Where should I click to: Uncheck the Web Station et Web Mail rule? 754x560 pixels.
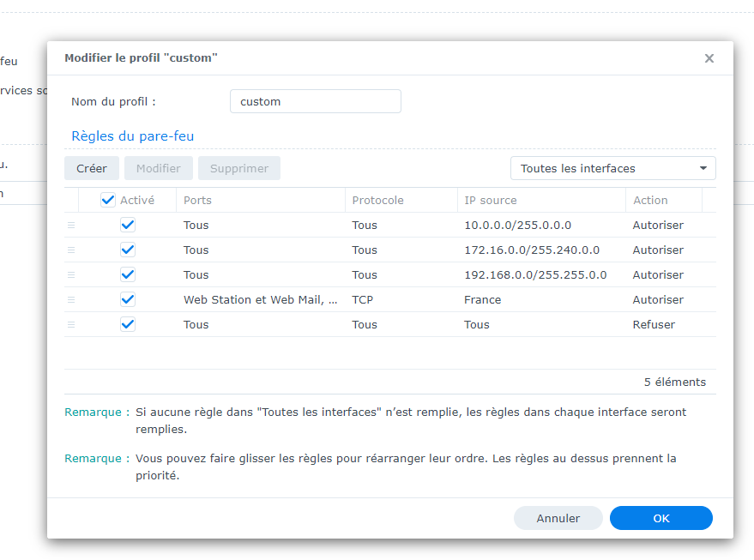(x=128, y=299)
